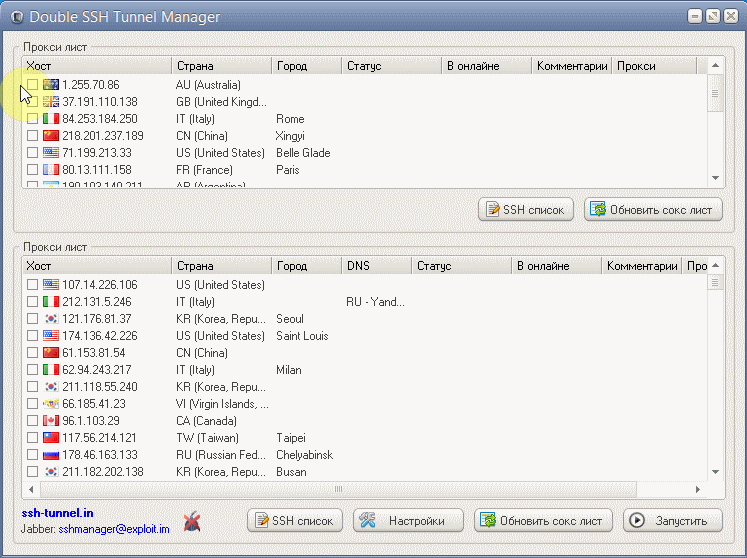The width and height of the screenshot is (747, 558).
Task: Select checkbox for 174.136.42.226
Action: click(x=33, y=336)
